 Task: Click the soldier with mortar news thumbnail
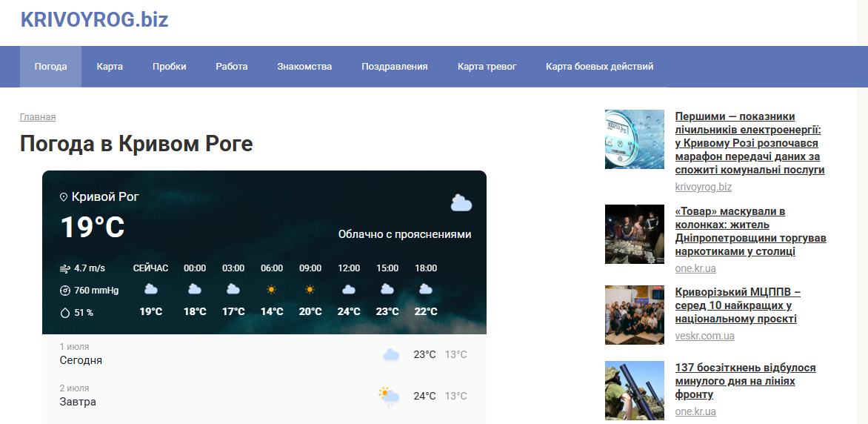[635, 391]
